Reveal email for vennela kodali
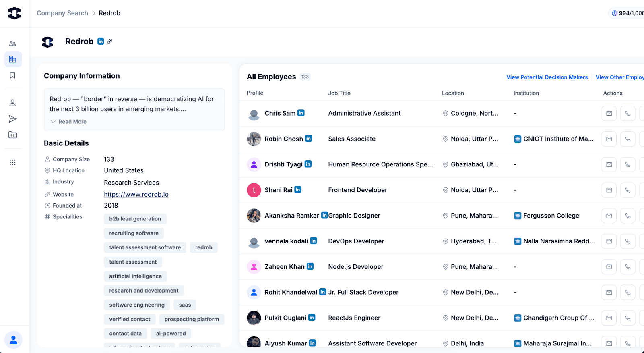Image resolution: width=644 pixels, height=353 pixels. (609, 241)
